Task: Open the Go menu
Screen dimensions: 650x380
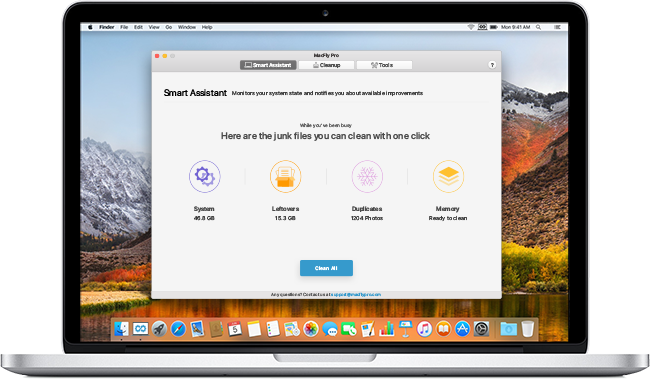Action: pyautogui.click(x=169, y=27)
